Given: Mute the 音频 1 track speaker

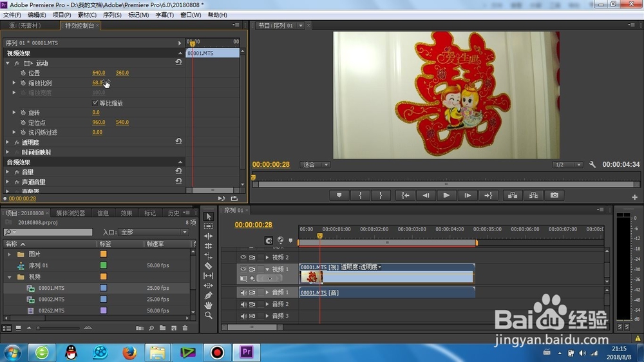Looking at the screenshot, I should point(243,292).
